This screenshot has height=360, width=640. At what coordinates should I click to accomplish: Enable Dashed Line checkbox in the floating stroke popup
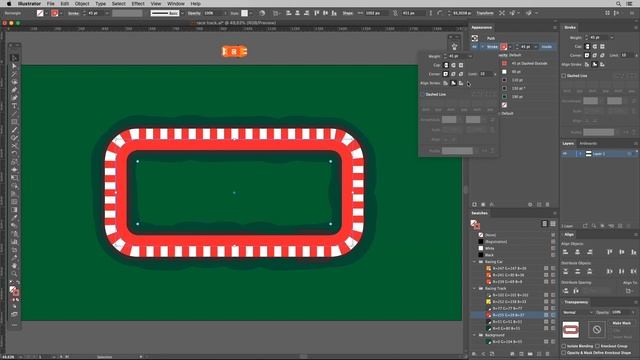point(423,94)
